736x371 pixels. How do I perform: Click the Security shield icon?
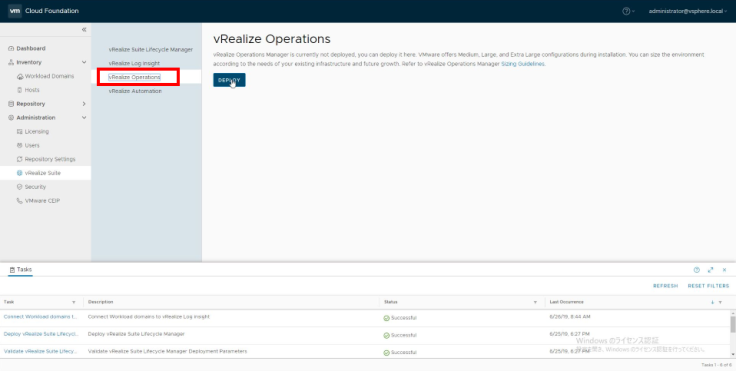click(20, 187)
